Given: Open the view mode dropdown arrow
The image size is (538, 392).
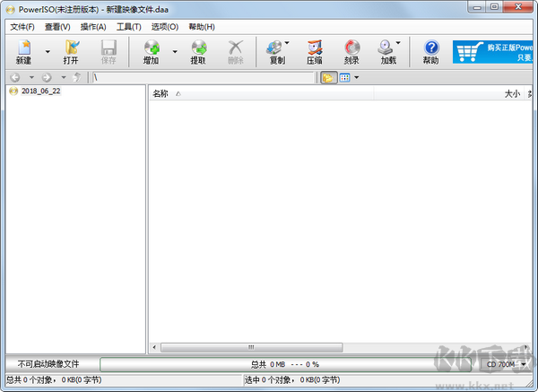Looking at the screenshot, I should point(357,77).
